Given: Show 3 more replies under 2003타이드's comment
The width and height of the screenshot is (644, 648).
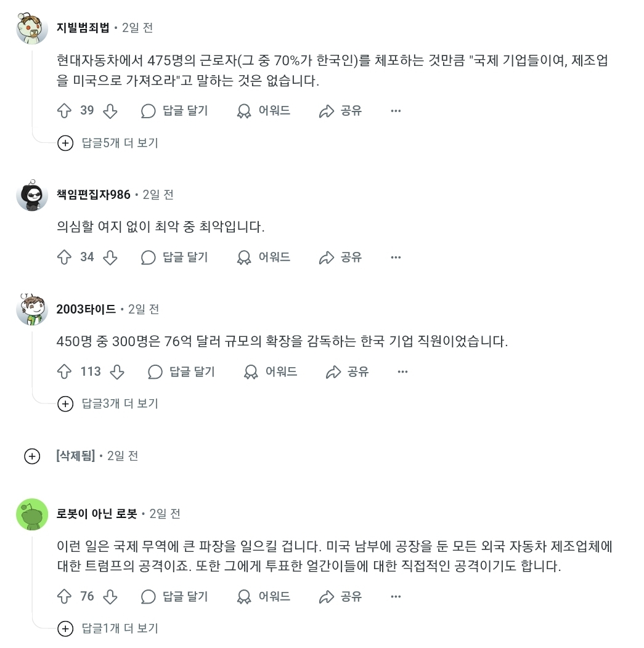Looking at the screenshot, I should coord(110,404).
